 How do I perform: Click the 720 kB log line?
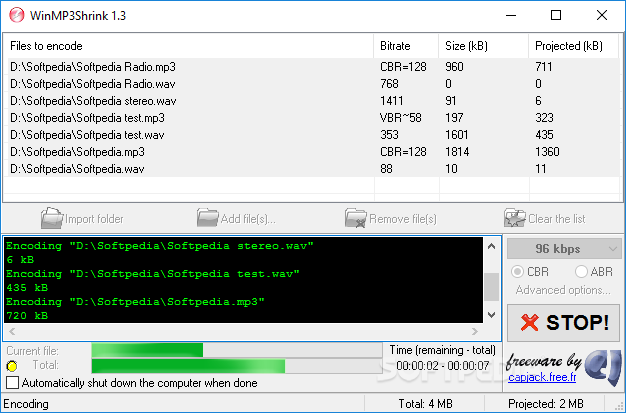27,316
